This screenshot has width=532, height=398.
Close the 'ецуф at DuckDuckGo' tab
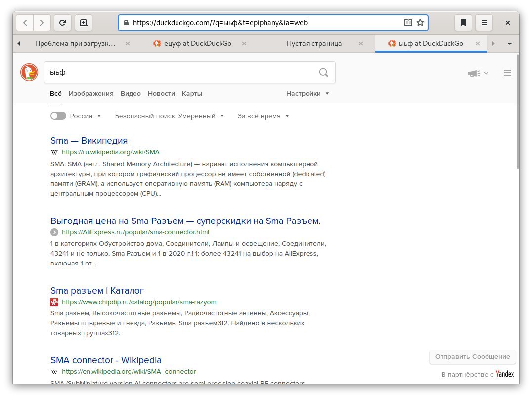(x=244, y=44)
